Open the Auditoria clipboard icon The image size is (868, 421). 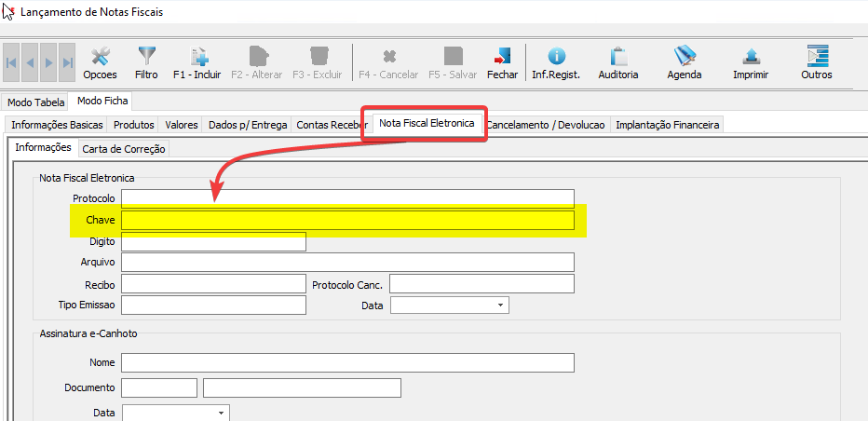tap(618, 58)
